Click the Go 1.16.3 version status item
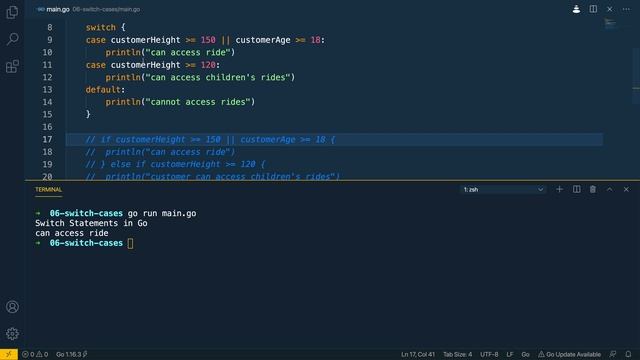Image resolution: width=640 pixels, height=360 pixels. [71, 354]
